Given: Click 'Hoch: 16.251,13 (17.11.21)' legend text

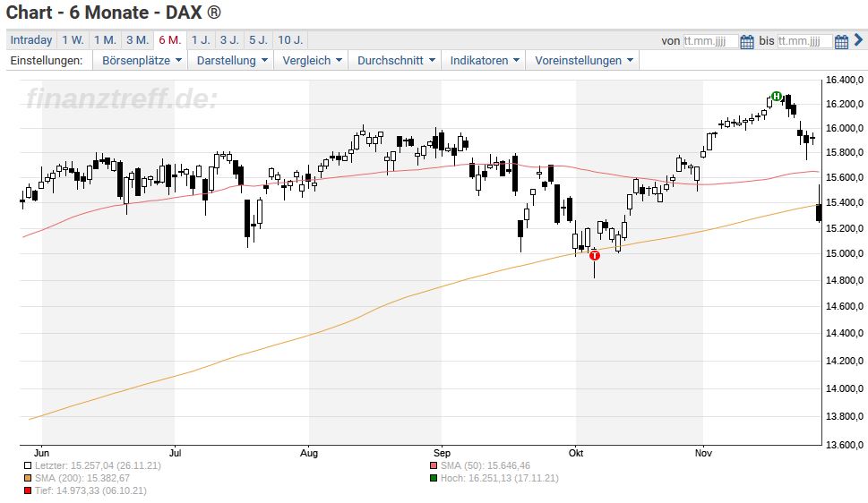Looking at the screenshot, I should [x=500, y=478].
